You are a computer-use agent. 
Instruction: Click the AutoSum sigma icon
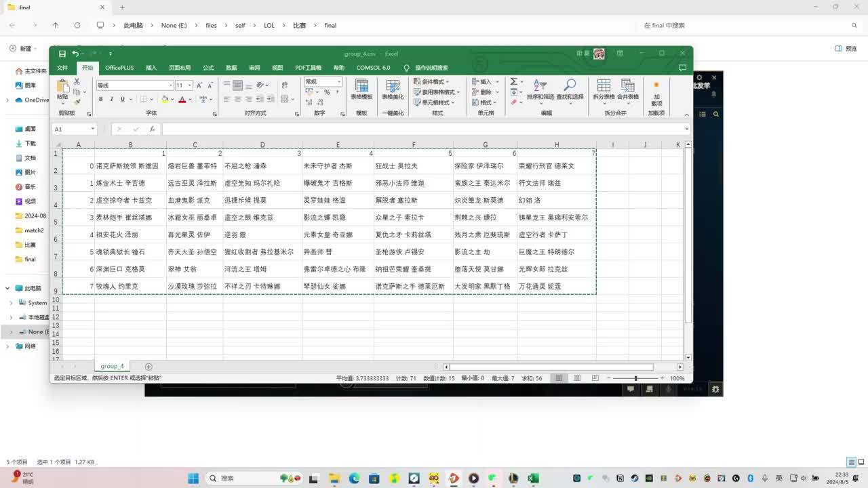pyautogui.click(x=513, y=82)
